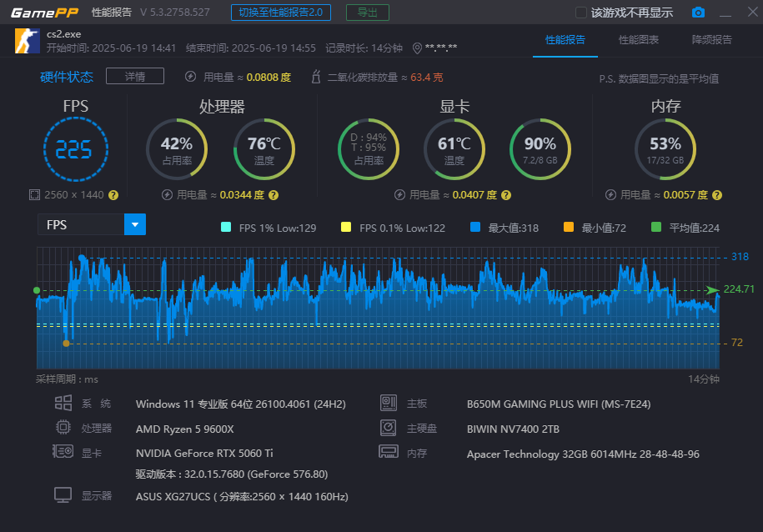Enable the don't show this game again checkbox
Screen dimensions: 763x532
tap(581, 12)
